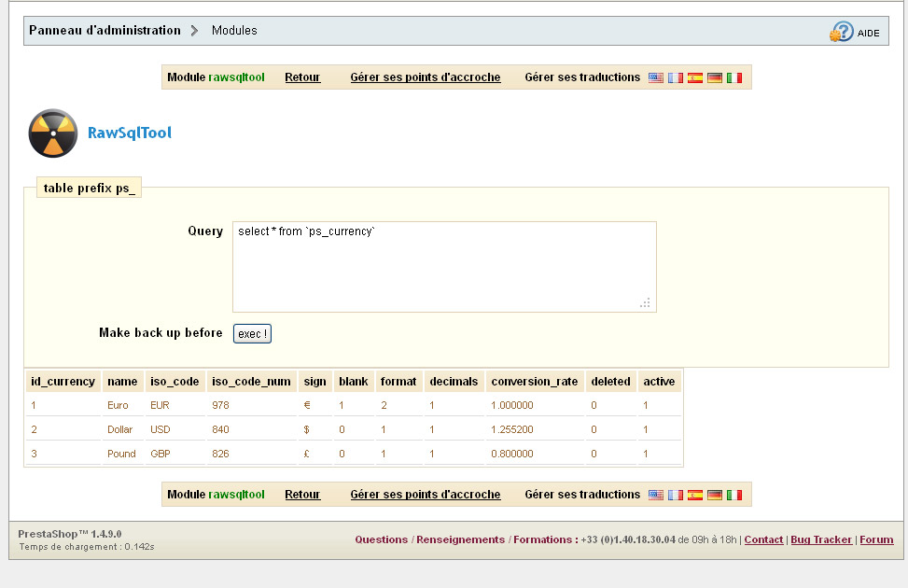Viewport: 908px width, 588px height.
Task: Click Gérer ses traductions label in top bar
Action: (x=582, y=77)
